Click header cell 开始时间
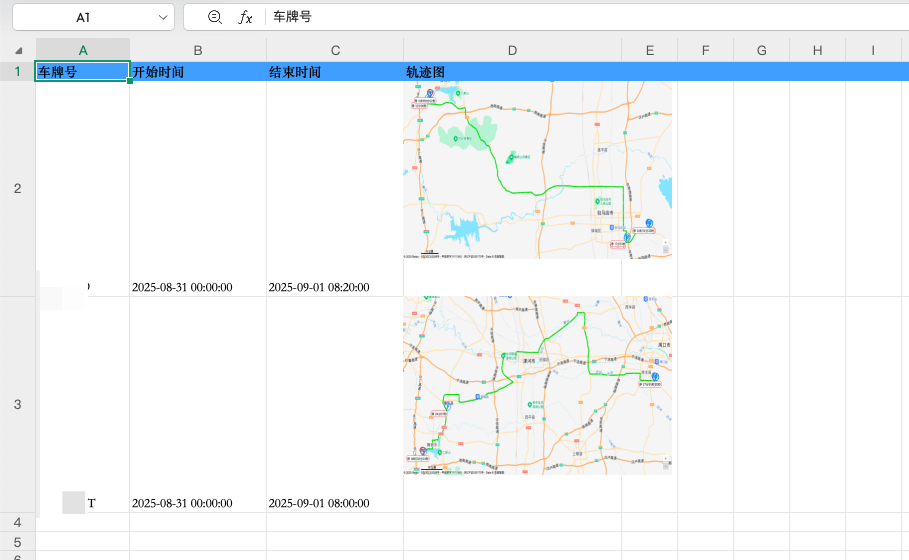Screen dimensions: 909x560 tap(198, 71)
